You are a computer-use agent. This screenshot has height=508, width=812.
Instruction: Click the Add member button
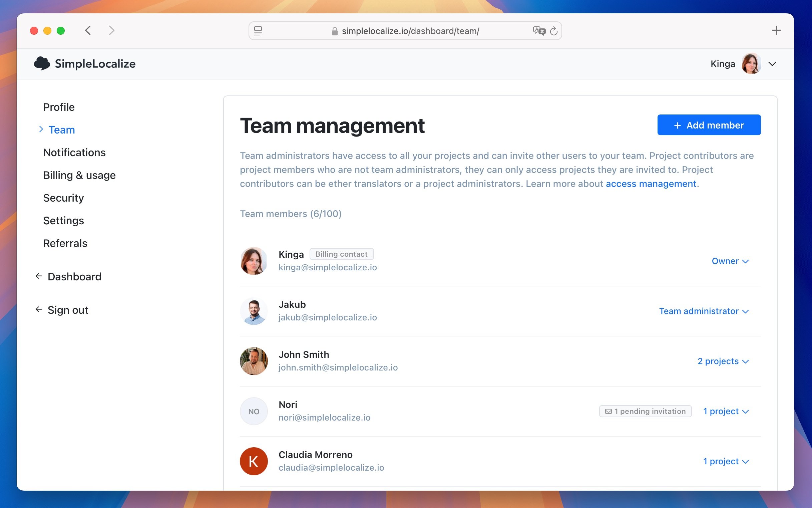709,125
